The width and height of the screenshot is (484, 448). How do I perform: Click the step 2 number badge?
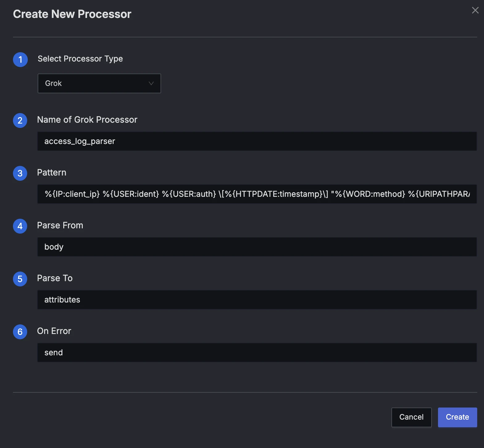[x=20, y=120]
